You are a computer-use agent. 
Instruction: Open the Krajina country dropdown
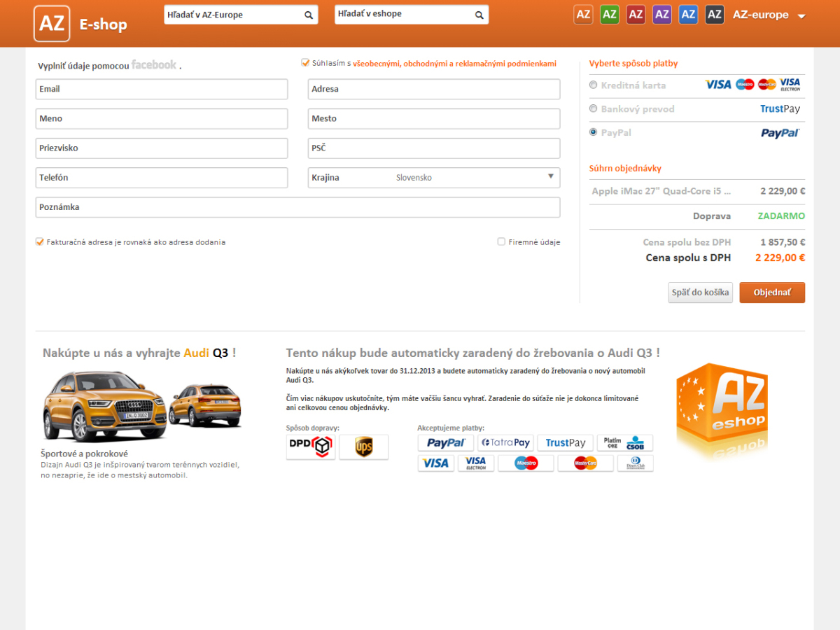(434, 178)
